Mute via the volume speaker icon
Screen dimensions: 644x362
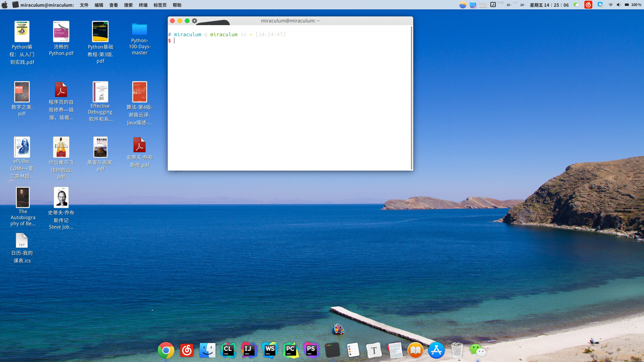619,5
